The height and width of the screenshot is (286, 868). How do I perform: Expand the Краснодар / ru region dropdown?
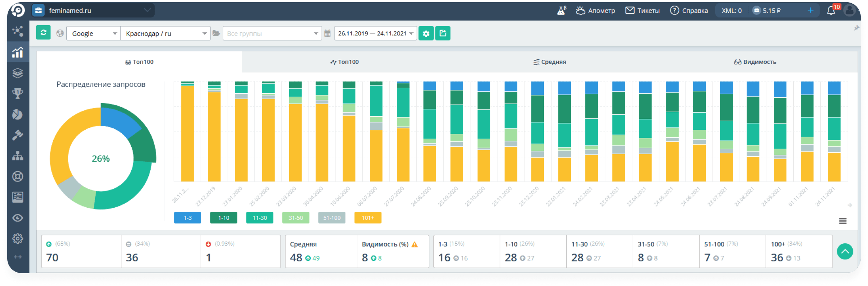coord(166,34)
